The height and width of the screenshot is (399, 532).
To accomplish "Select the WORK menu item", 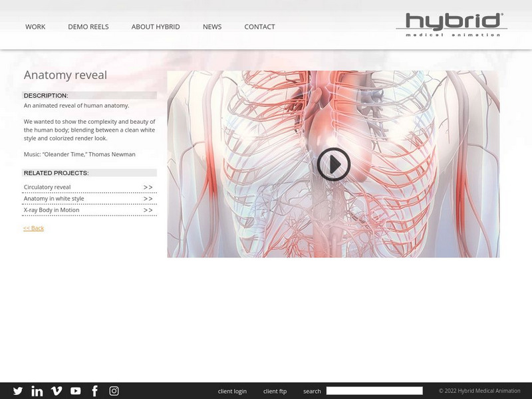I will (x=35, y=27).
